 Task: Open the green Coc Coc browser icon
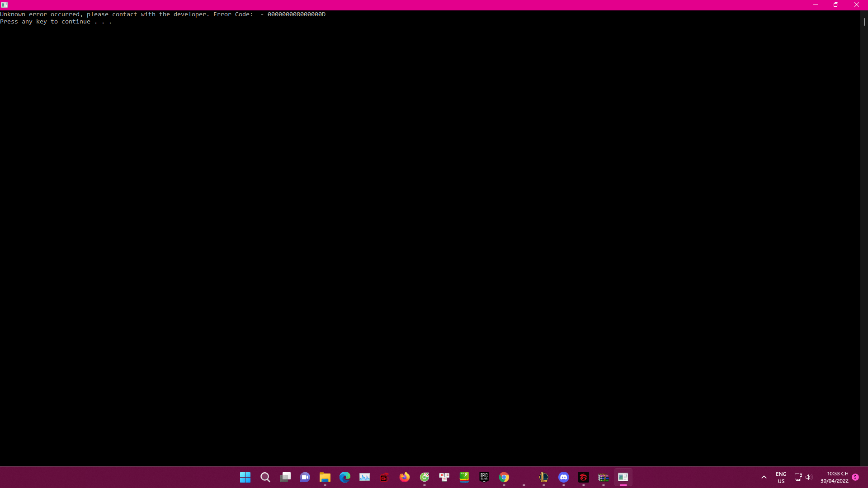pos(425,477)
